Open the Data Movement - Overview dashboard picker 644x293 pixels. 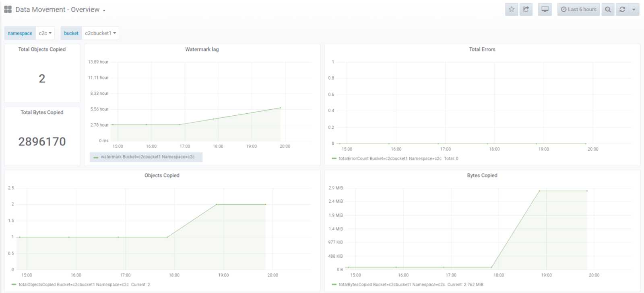pyautogui.click(x=60, y=10)
